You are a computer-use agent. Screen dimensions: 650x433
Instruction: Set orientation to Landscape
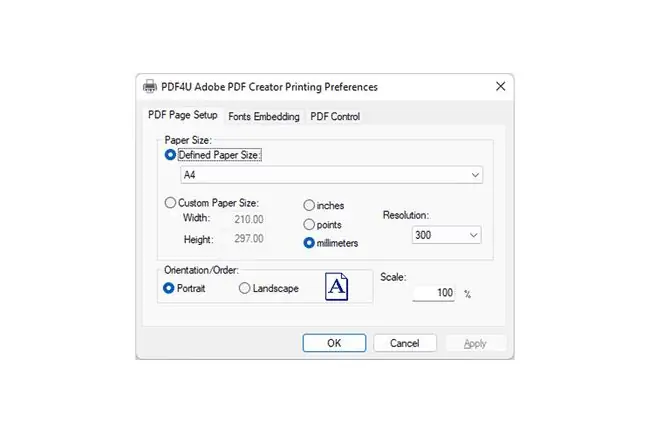click(x=244, y=288)
